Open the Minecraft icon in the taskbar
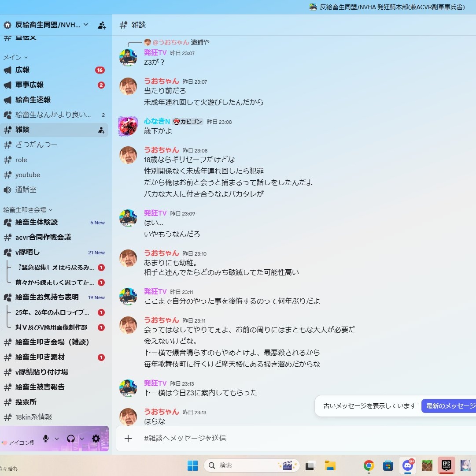 (427, 465)
